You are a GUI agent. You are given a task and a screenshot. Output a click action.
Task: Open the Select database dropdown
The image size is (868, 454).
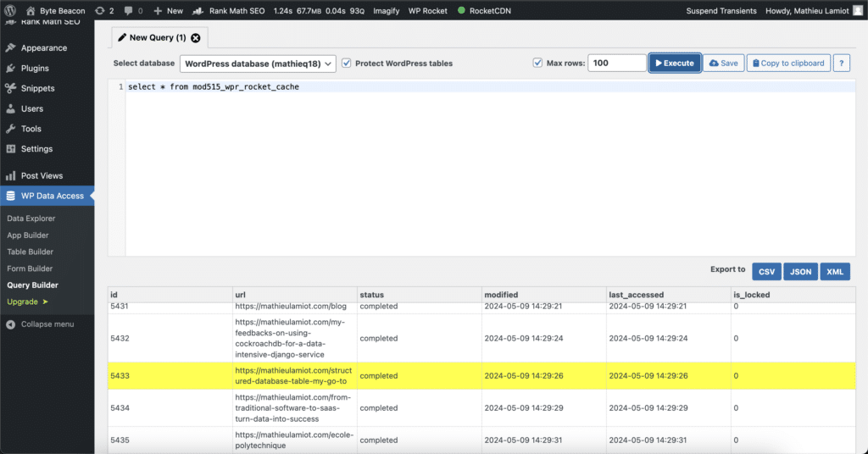pyautogui.click(x=258, y=64)
